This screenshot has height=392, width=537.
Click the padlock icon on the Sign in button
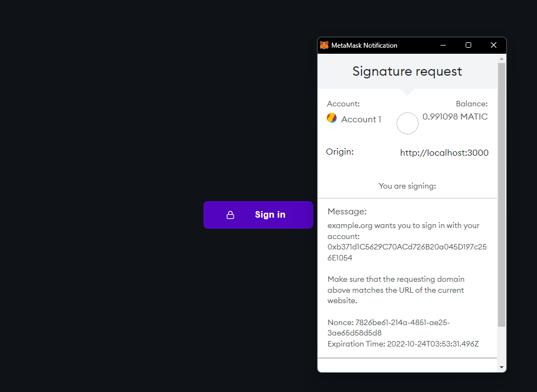click(x=230, y=214)
